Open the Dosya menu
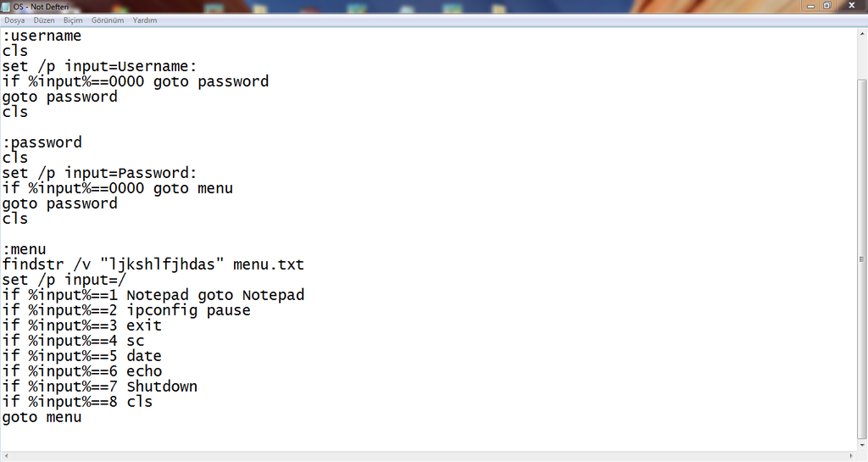This screenshot has width=868, height=462. (14, 20)
